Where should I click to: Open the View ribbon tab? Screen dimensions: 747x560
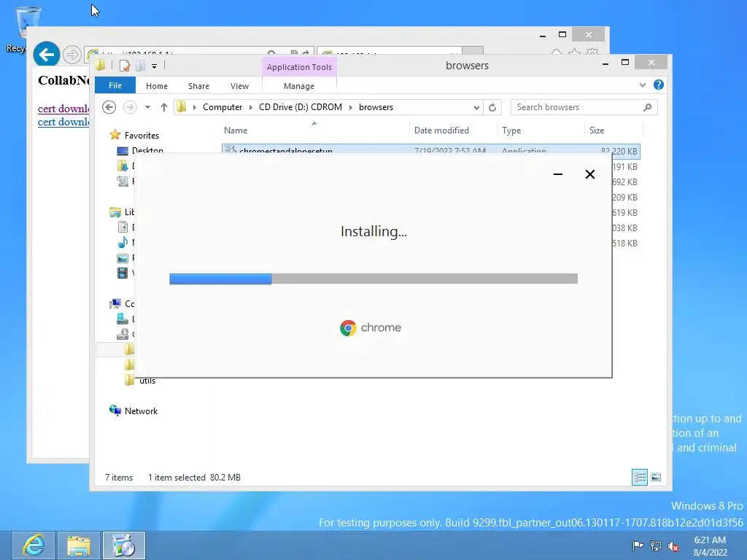[x=239, y=86]
